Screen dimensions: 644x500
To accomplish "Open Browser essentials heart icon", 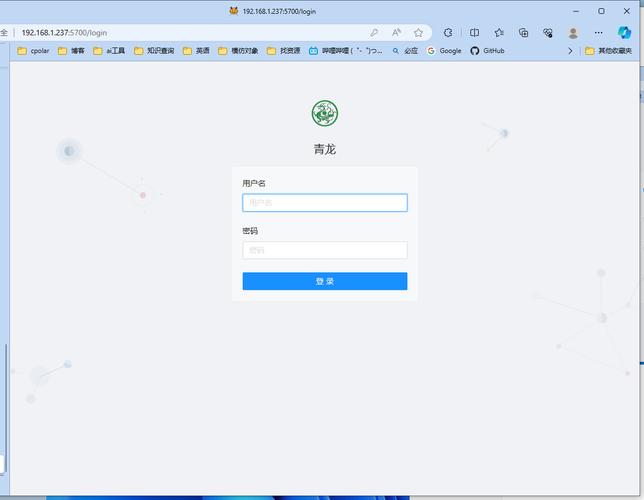I will point(548,33).
